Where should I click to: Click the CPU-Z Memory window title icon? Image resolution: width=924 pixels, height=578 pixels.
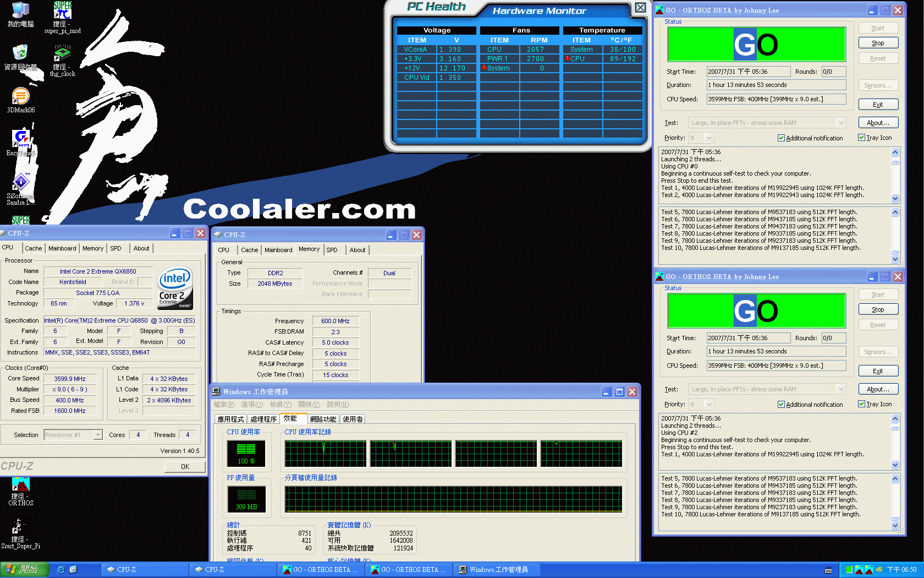point(218,235)
